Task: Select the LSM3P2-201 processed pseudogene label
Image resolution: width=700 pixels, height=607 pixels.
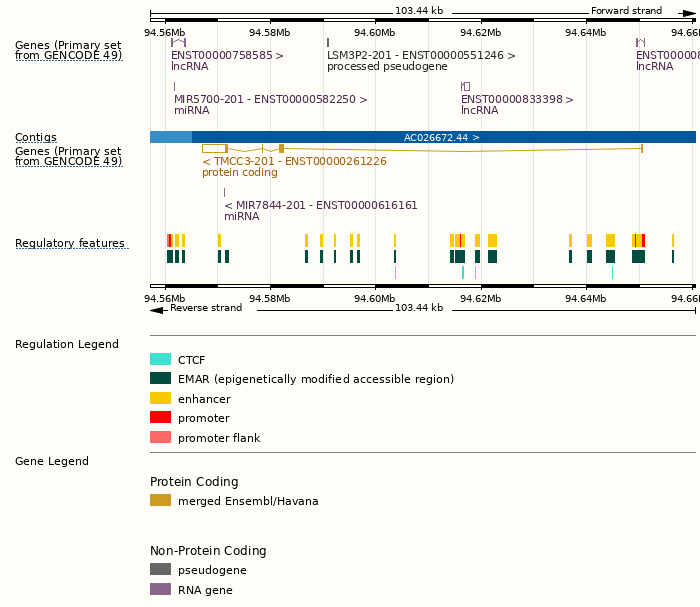Action: pyautogui.click(x=421, y=55)
